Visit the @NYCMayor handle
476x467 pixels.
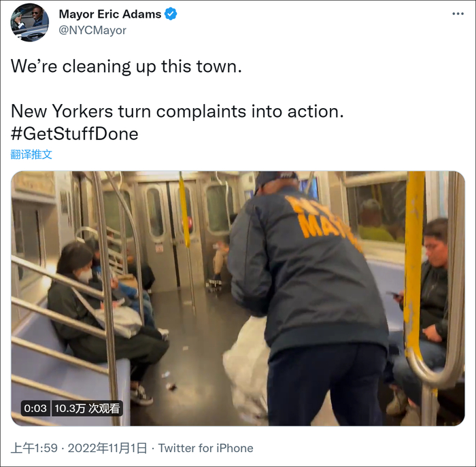92,31
